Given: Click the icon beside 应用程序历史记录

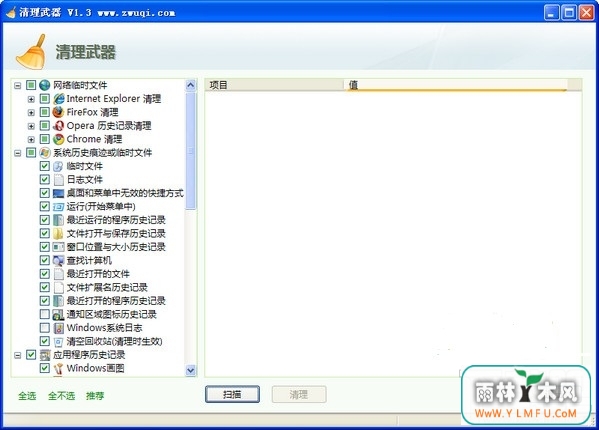Looking at the screenshot, I should (x=45, y=355).
